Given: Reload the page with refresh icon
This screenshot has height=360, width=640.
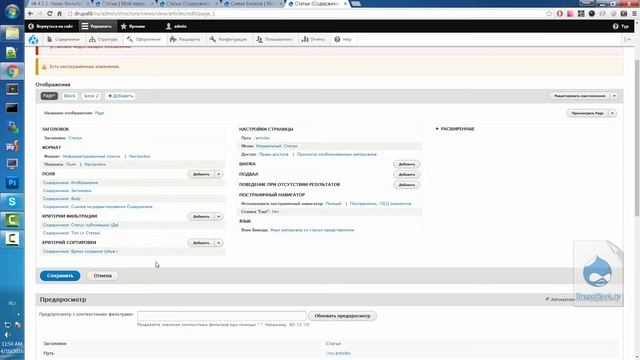Looking at the screenshot, I should pyautogui.click(x=49, y=13).
